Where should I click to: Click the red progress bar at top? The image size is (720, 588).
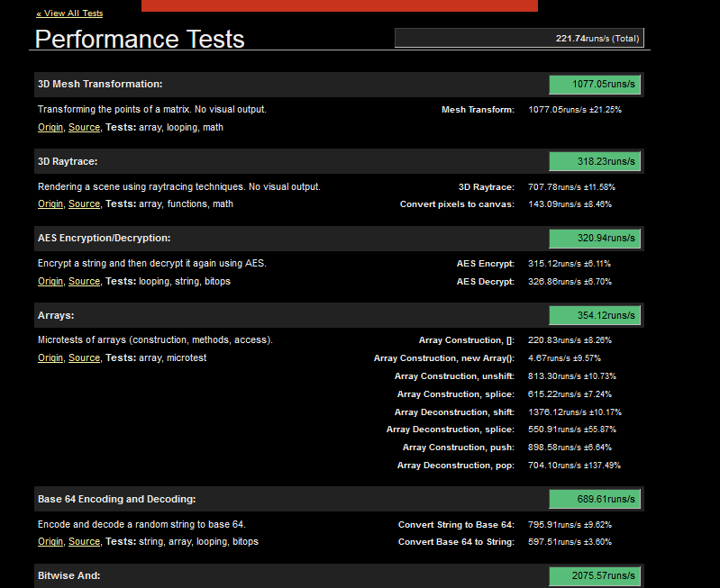(340, 5)
